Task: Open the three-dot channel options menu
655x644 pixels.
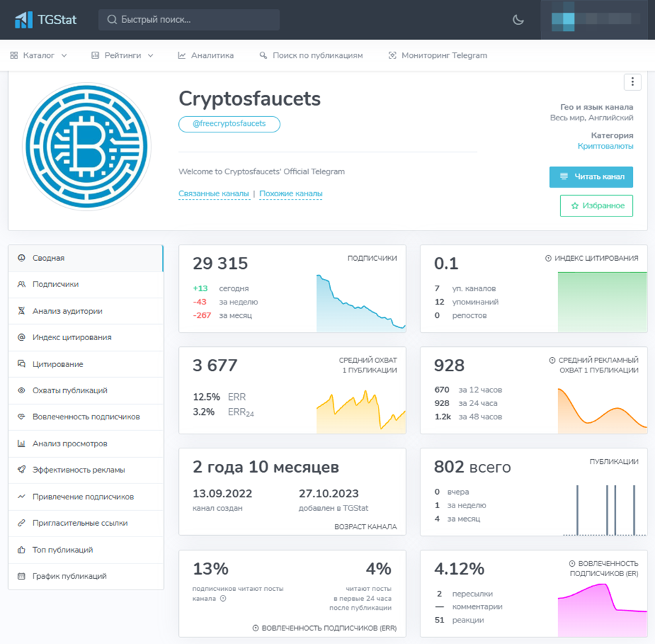Action: tap(632, 82)
